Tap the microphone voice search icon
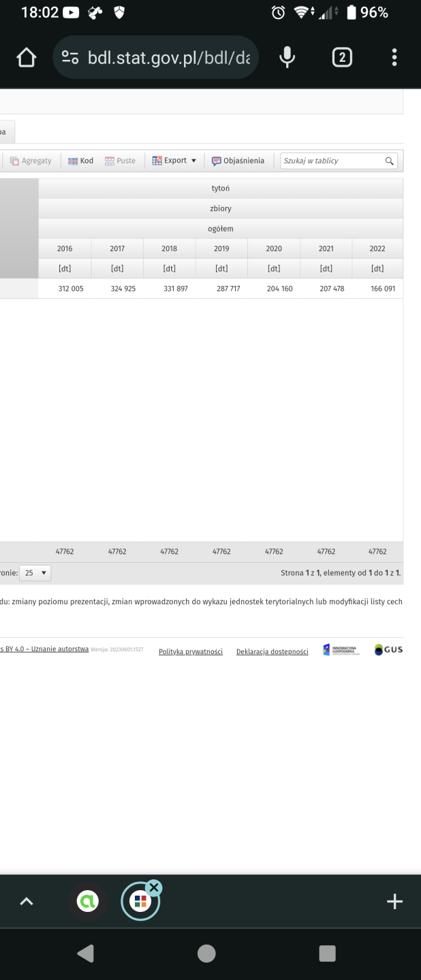This screenshot has height=980, width=421. point(287,58)
